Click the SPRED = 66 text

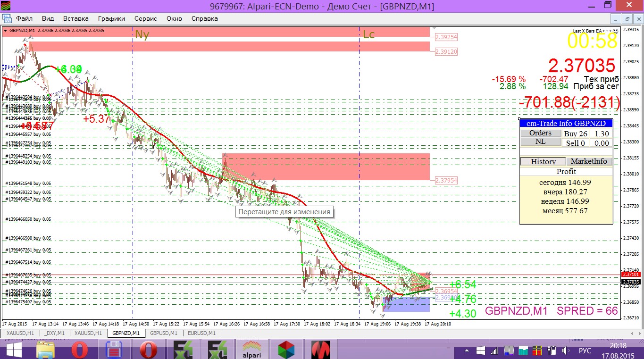click(587, 311)
